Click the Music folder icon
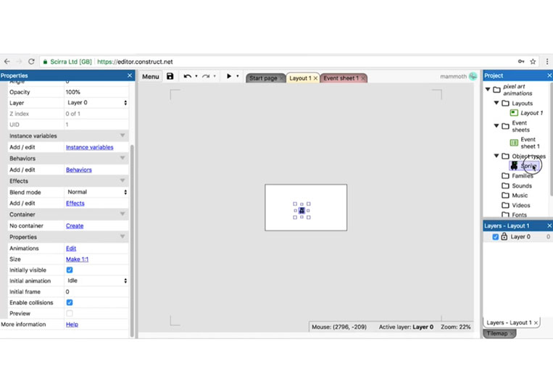 (x=505, y=196)
